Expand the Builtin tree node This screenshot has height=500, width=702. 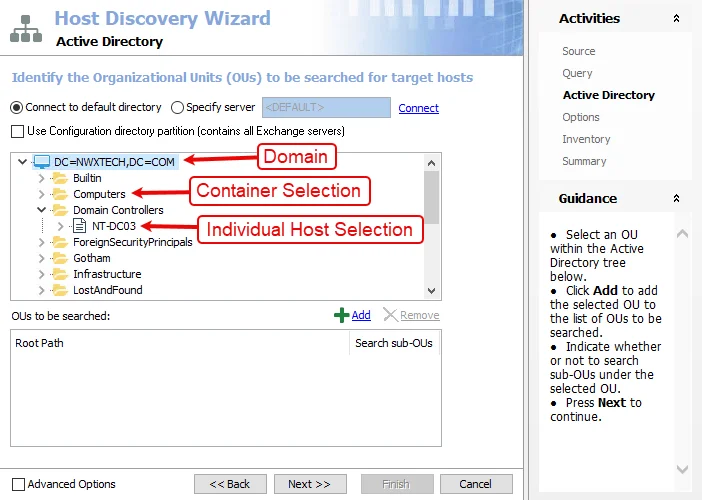coord(42,178)
